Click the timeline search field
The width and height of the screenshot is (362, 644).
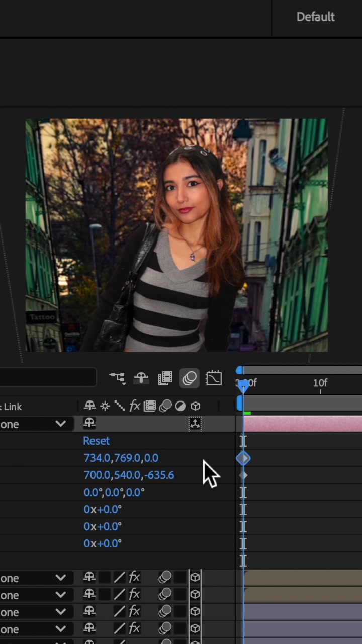pyautogui.click(x=48, y=378)
